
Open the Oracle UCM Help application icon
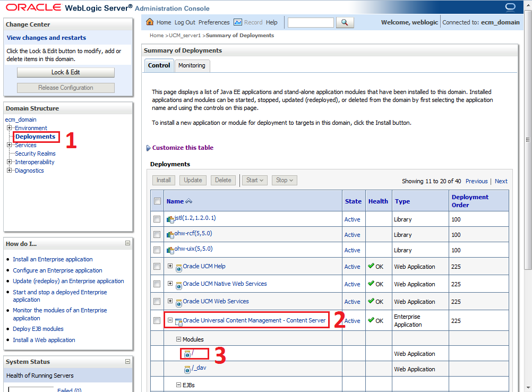(178, 267)
